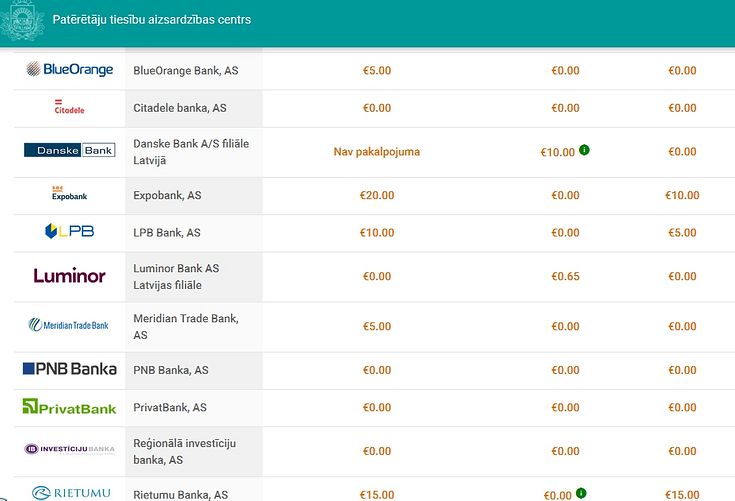Click the LPB bank logo
The height and width of the screenshot is (501, 735).
69,231
